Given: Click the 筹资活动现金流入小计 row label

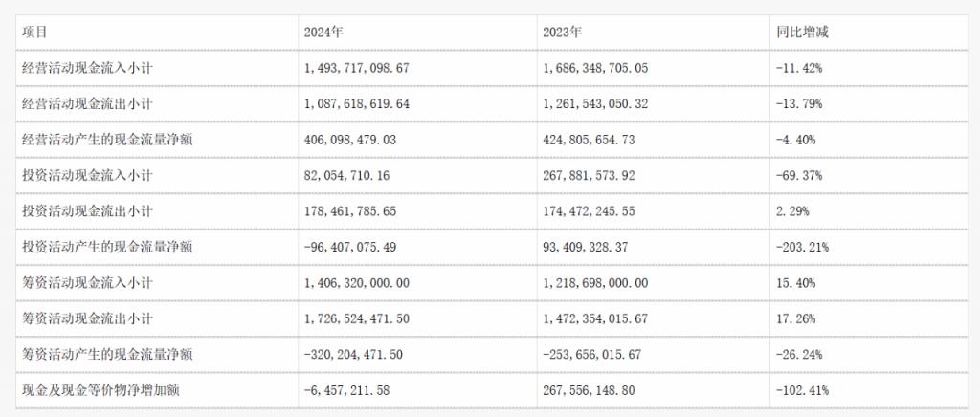Looking at the screenshot, I should pos(87,283).
